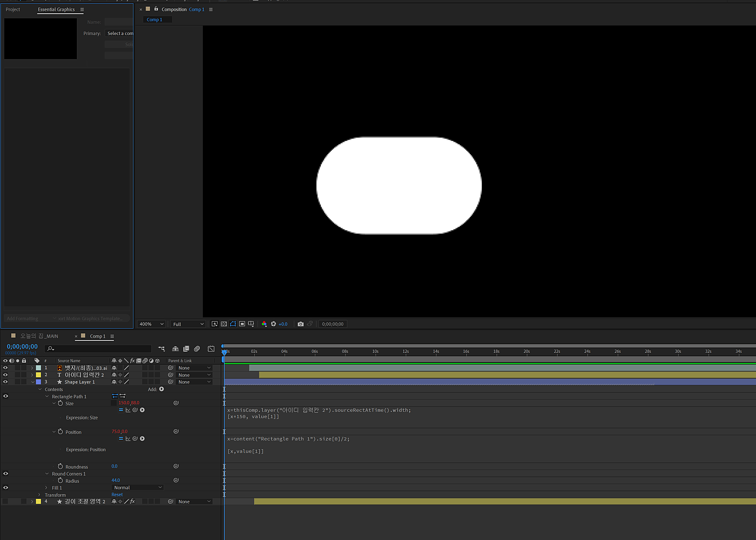
Task: Take a snapshot of the composition viewer
Action: point(301,324)
